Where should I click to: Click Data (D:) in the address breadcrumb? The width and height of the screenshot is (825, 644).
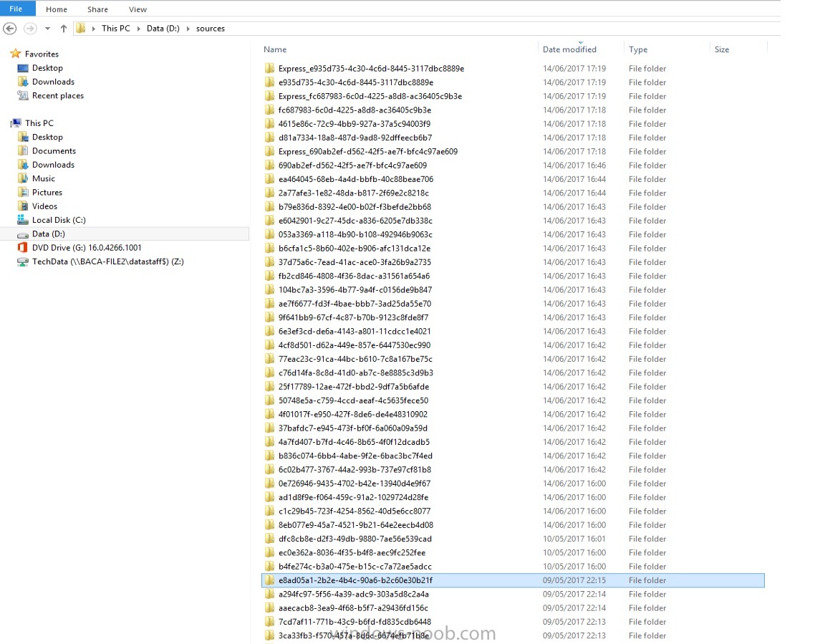pyautogui.click(x=163, y=29)
